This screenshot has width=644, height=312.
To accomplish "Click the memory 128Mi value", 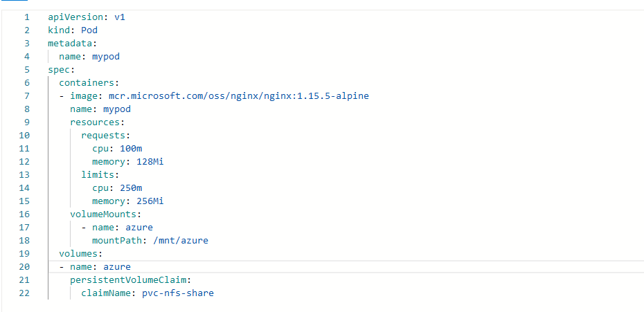I will [150, 162].
